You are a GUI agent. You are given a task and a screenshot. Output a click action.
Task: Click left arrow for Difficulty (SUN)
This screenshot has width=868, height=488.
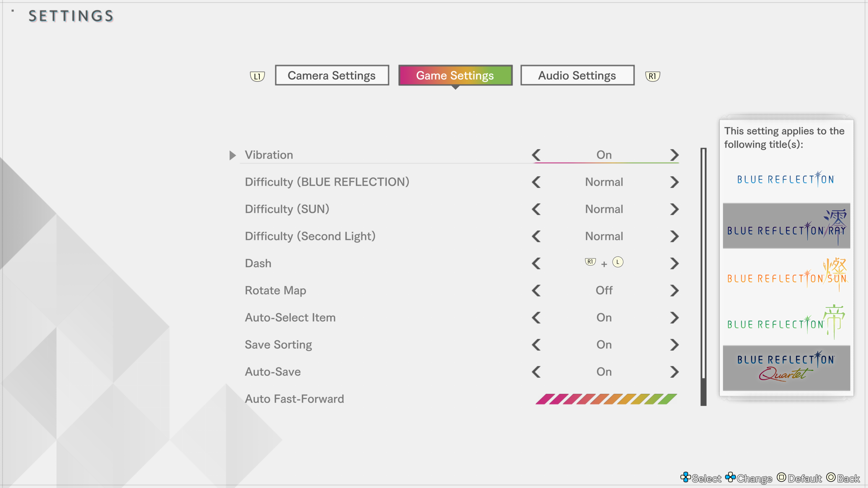click(536, 209)
